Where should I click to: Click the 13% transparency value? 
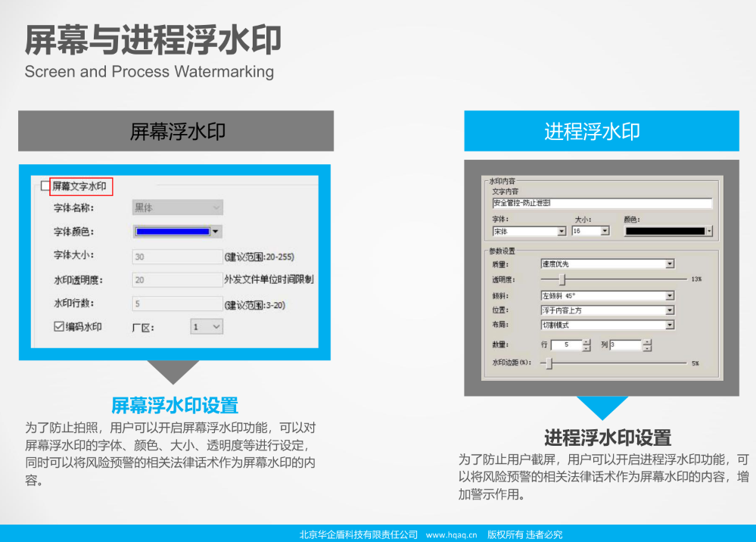(696, 279)
